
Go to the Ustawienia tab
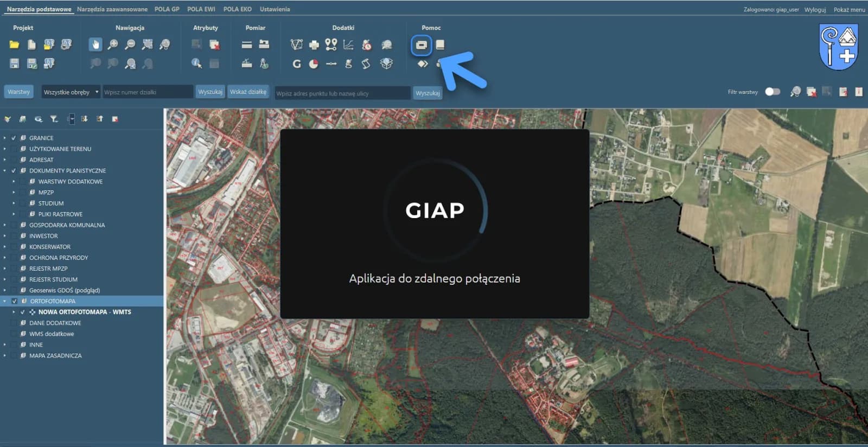(x=275, y=9)
